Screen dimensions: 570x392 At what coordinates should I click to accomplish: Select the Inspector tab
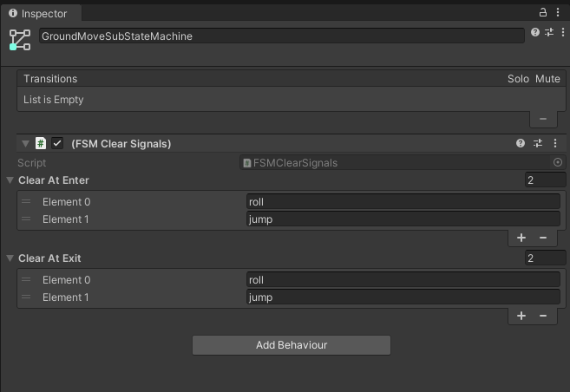(38, 14)
